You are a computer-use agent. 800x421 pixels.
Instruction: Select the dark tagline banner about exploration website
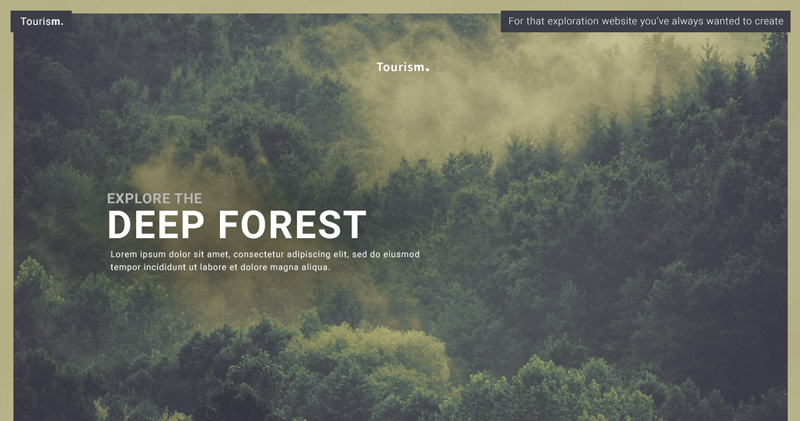tap(645, 21)
